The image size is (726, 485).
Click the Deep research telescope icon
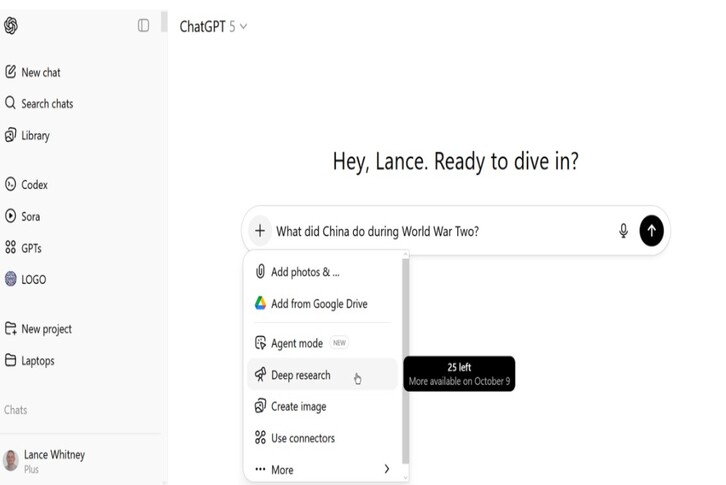pos(260,374)
